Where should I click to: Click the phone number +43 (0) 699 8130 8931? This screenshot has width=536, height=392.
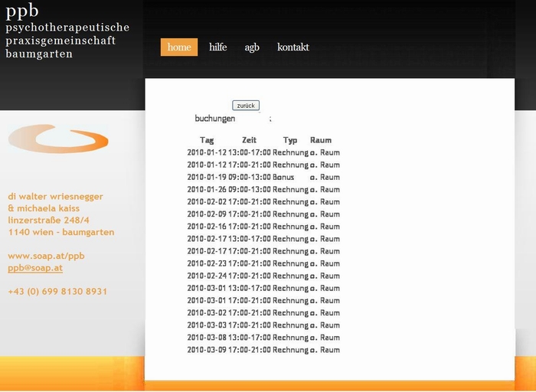pyautogui.click(x=57, y=292)
